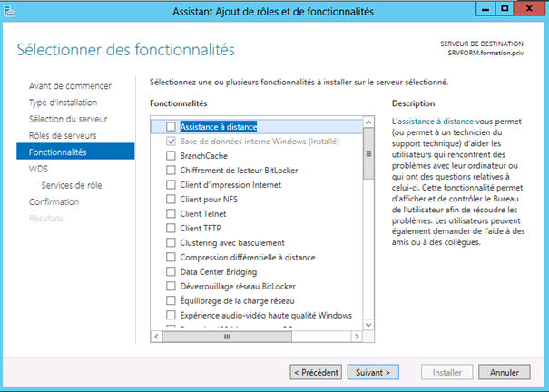Click the horizontal scrollbar thumb

coord(227,337)
